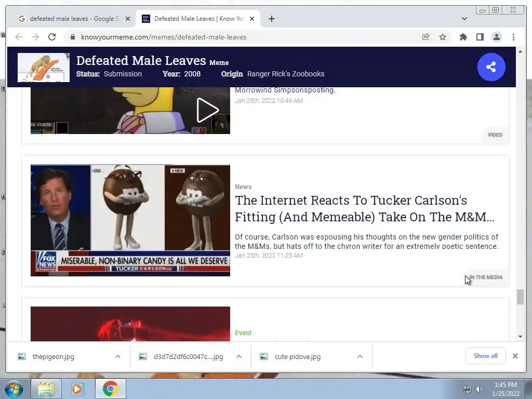Open the Extensions puzzle piece icon
This screenshot has height=399, width=532.
(463, 37)
